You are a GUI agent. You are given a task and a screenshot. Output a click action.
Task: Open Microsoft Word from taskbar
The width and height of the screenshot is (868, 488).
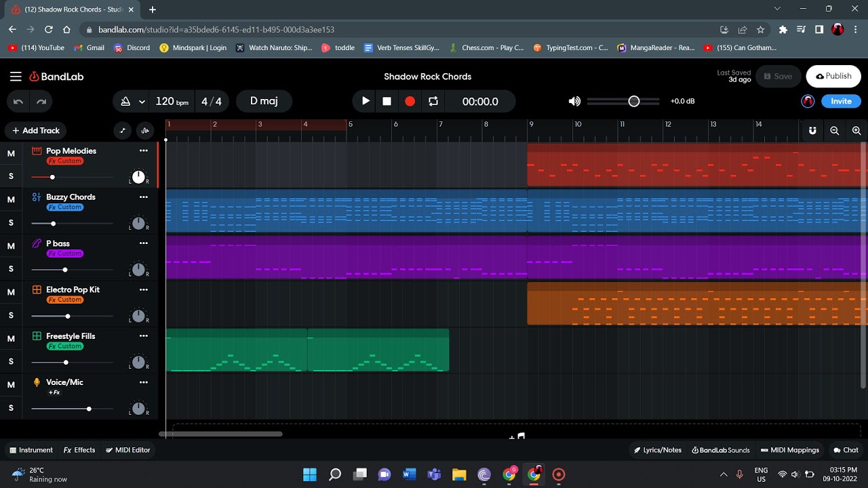click(x=409, y=474)
